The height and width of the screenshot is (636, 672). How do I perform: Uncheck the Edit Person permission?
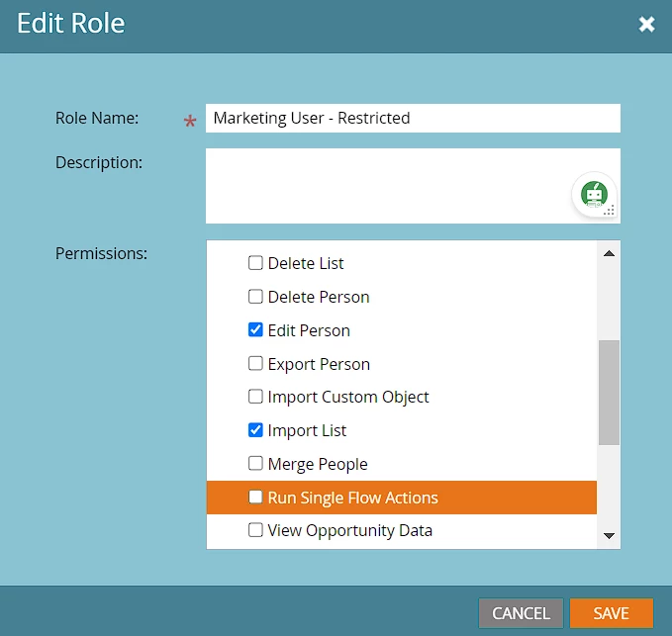[x=255, y=330]
